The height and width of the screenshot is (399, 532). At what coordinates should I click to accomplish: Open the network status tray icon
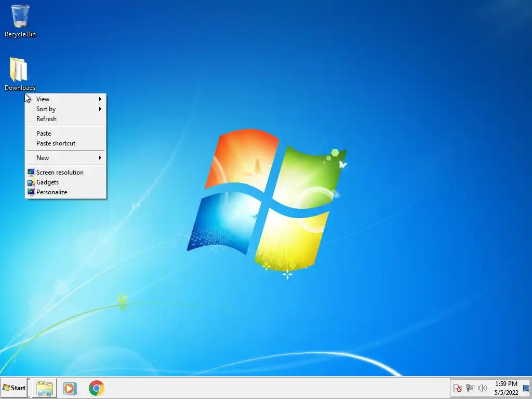tap(470, 388)
